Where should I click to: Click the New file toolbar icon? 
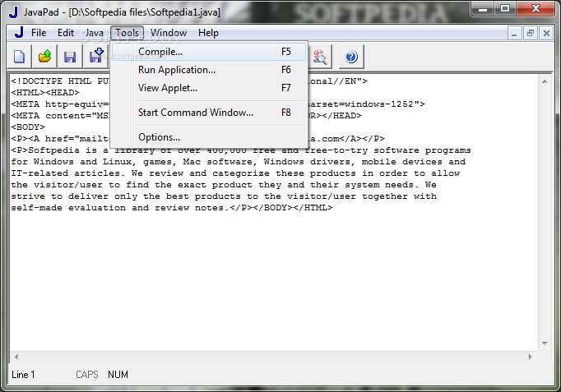(19, 57)
